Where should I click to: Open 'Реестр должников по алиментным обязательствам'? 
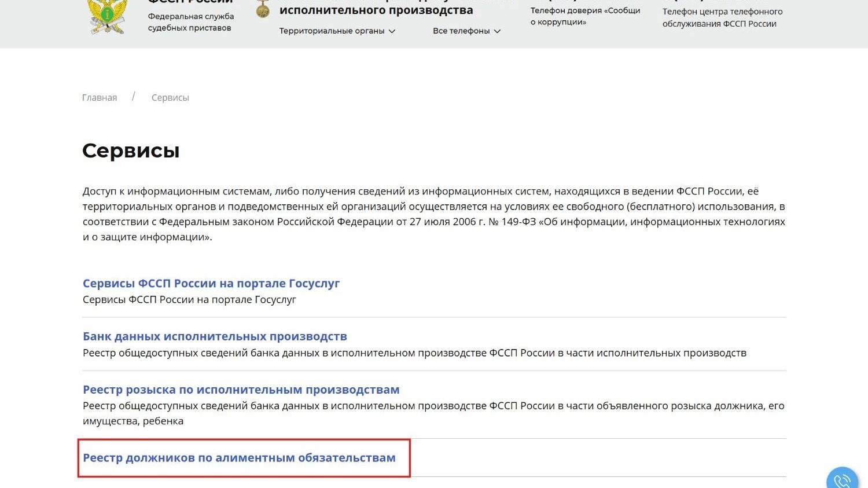(239, 458)
